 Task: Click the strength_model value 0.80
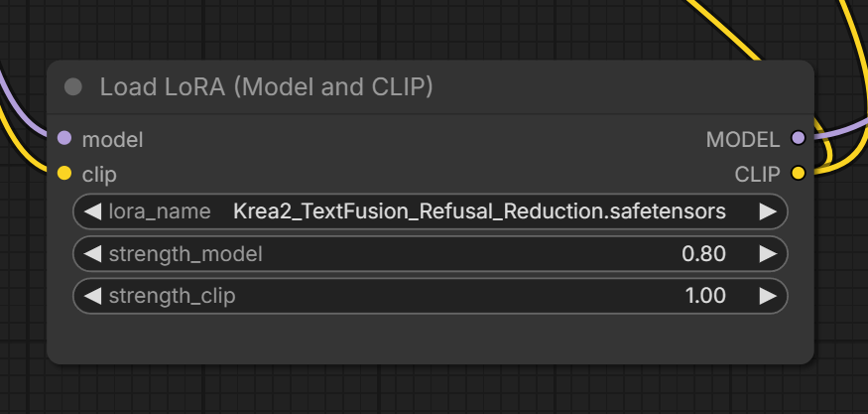click(x=703, y=254)
